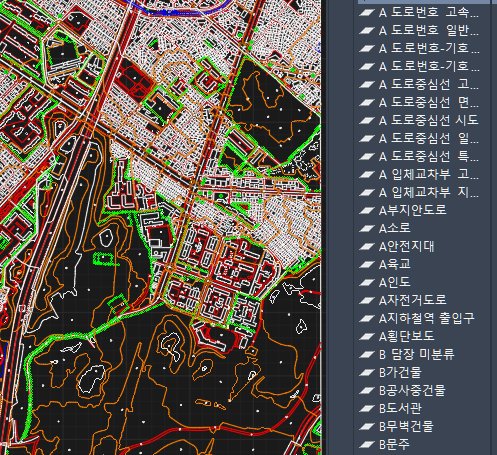The image size is (497, 455).
Task: Click the layer icon beside A 도로중심선 특
Action: pos(367,157)
